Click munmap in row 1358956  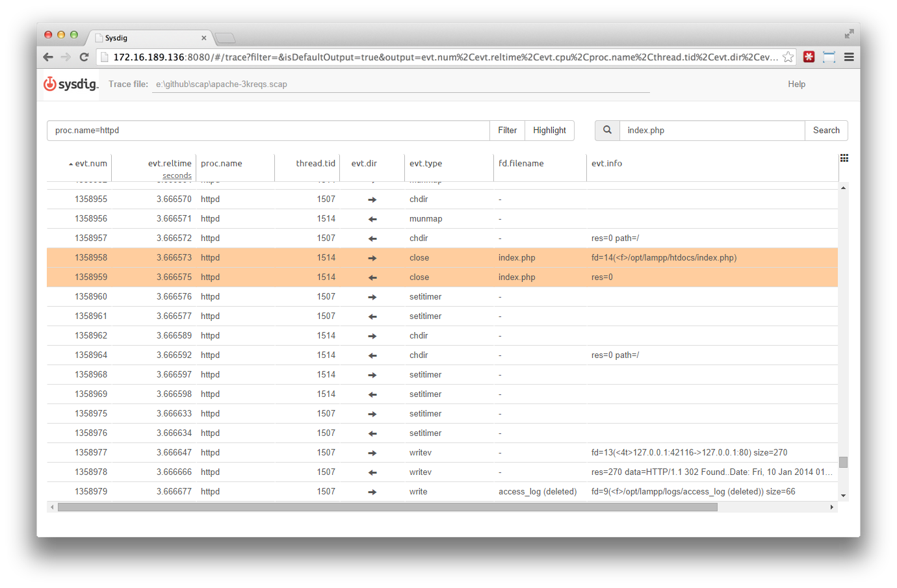pyautogui.click(x=426, y=218)
